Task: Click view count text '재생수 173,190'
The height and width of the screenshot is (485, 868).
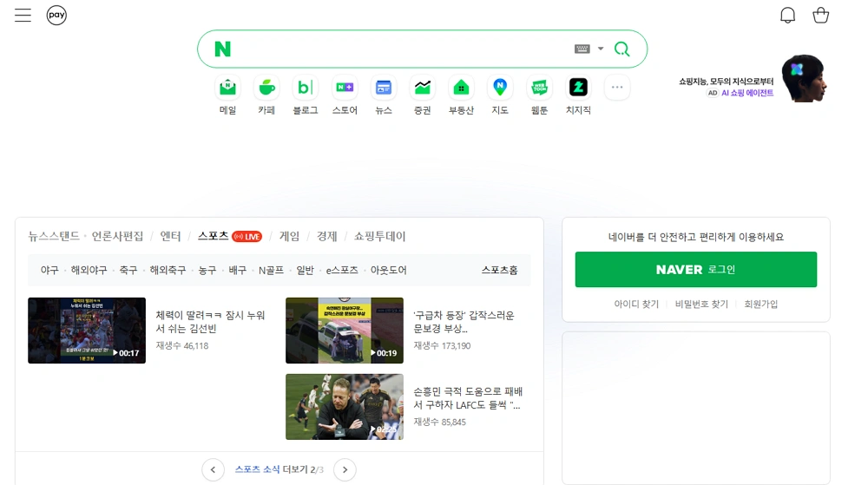Action: click(442, 345)
